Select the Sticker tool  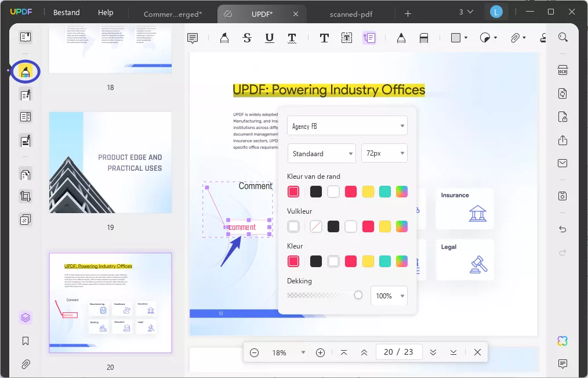(x=485, y=38)
